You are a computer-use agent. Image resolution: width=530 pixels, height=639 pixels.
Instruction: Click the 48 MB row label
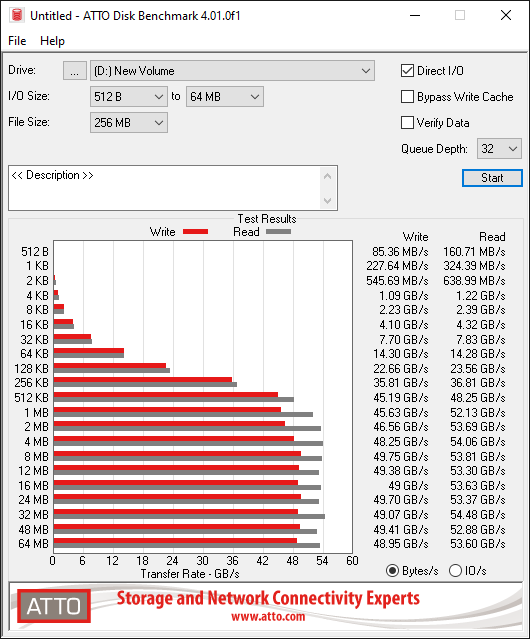33,529
